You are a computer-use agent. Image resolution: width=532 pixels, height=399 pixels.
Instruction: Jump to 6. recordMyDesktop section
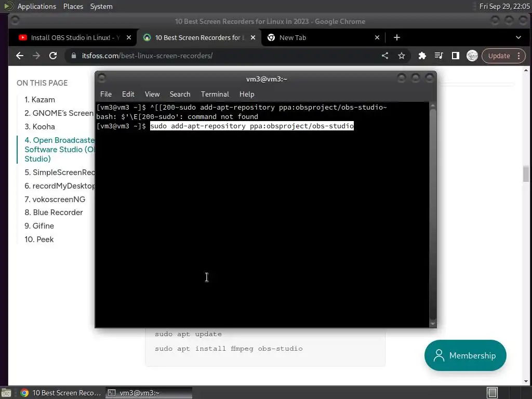60,186
